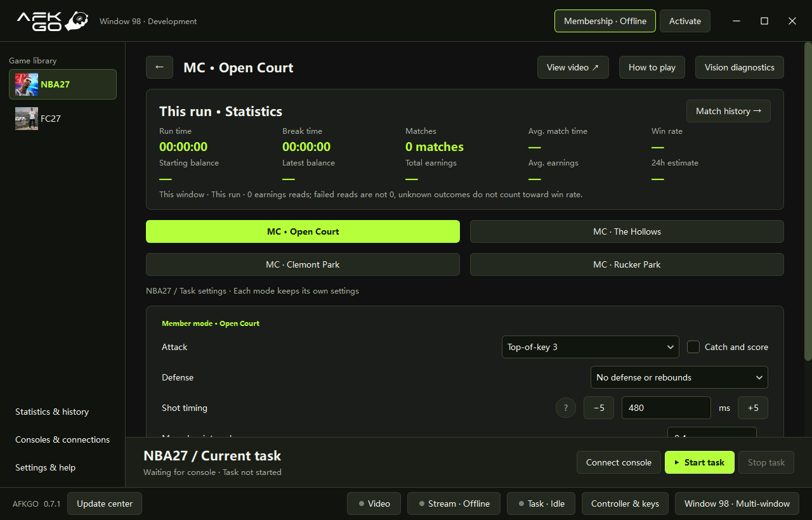Click the View video button
The image size is (812, 520).
[x=573, y=67]
